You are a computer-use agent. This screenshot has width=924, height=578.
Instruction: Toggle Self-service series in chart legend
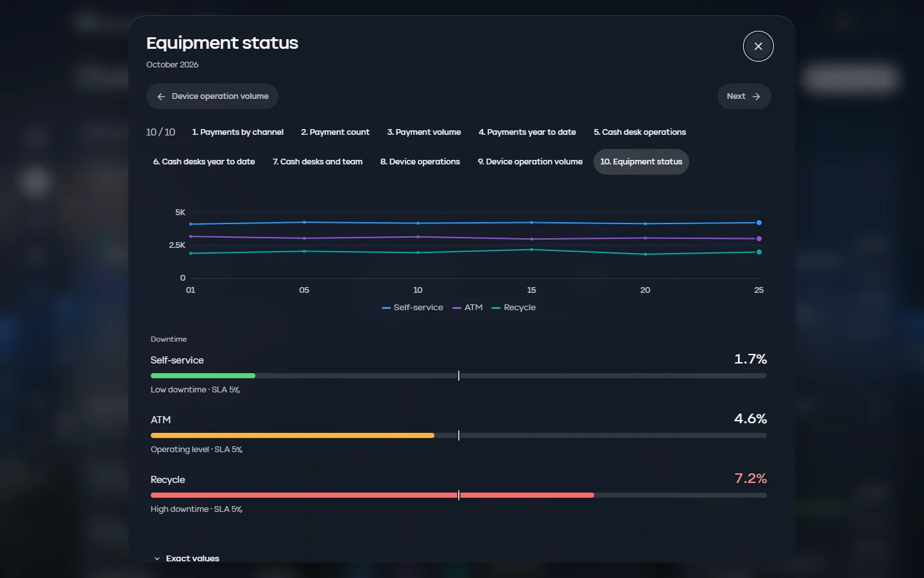click(x=412, y=308)
